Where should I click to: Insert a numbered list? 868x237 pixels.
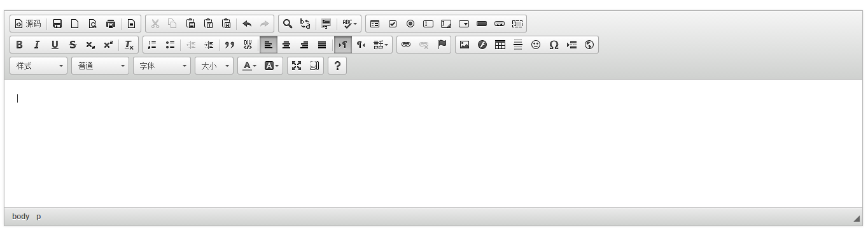coord(152,45)
